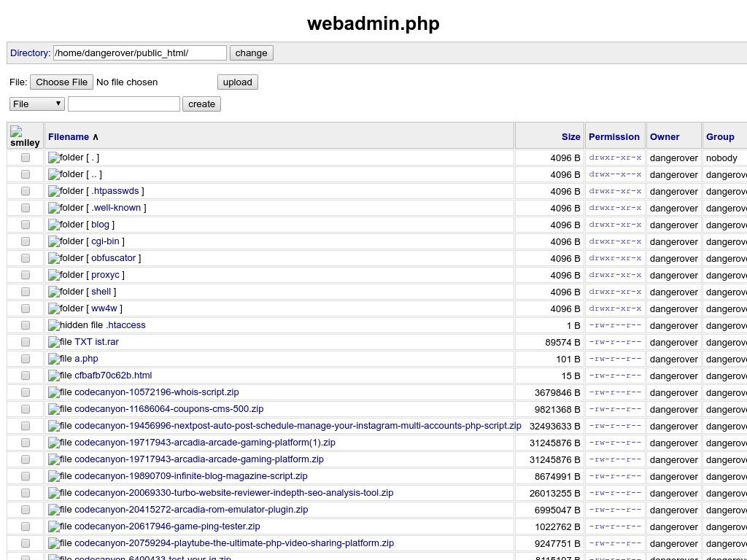Click the 32493633 B size value

click(x=554, y=426)
